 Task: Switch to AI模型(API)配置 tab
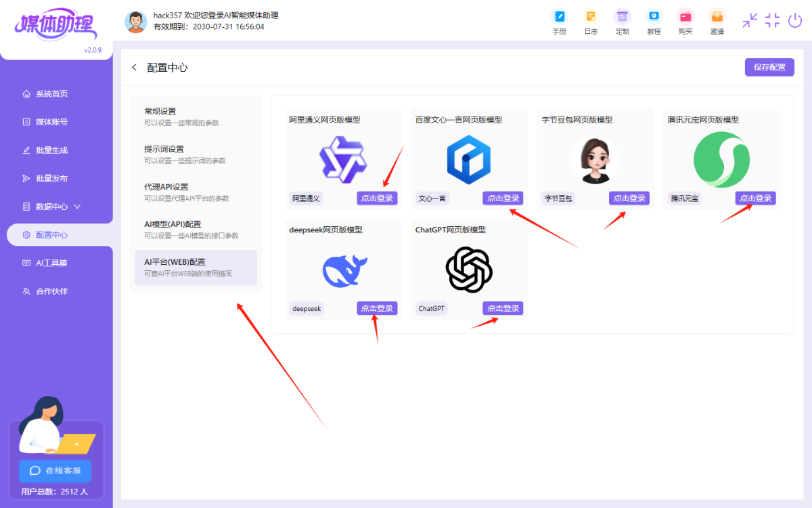196,230
